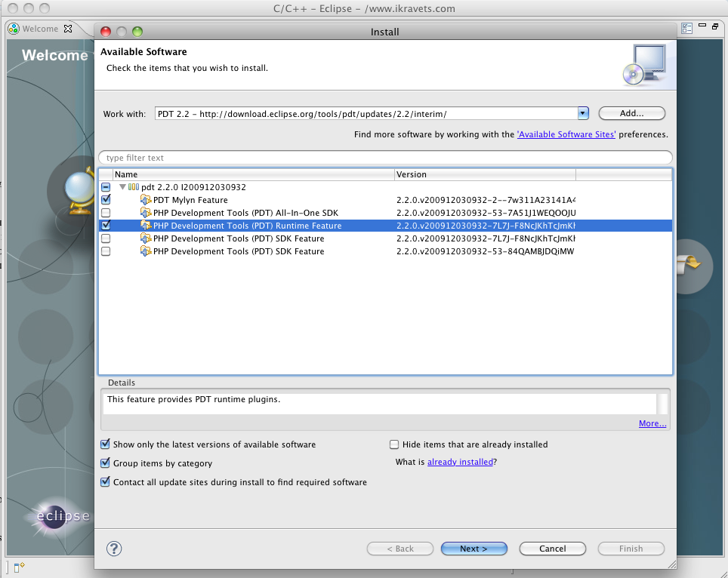The image size is (728, 578).
Task: Collapse the pdt 2.2.0 tree node
Action: click(x=122, y=187)
